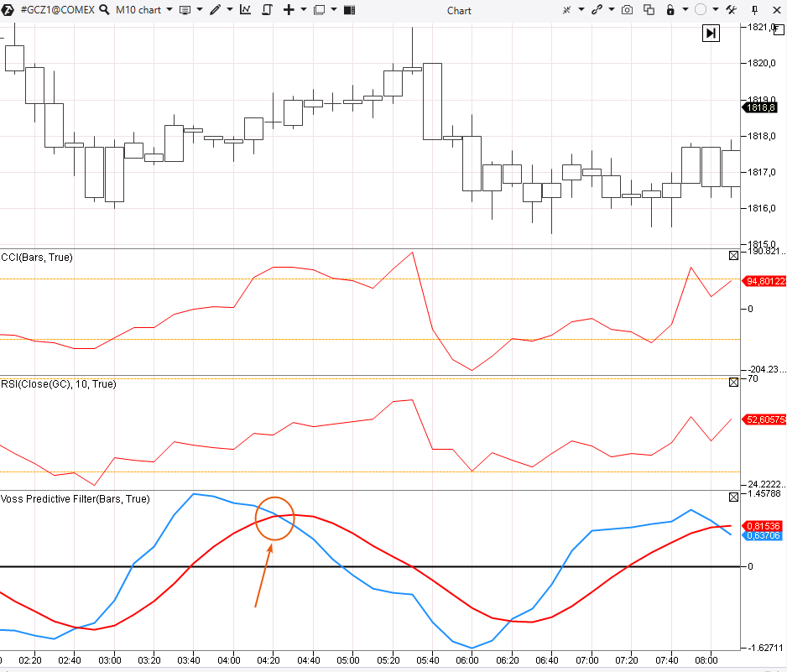Click the pencil drawing tool icon

[x=216, y=10]
